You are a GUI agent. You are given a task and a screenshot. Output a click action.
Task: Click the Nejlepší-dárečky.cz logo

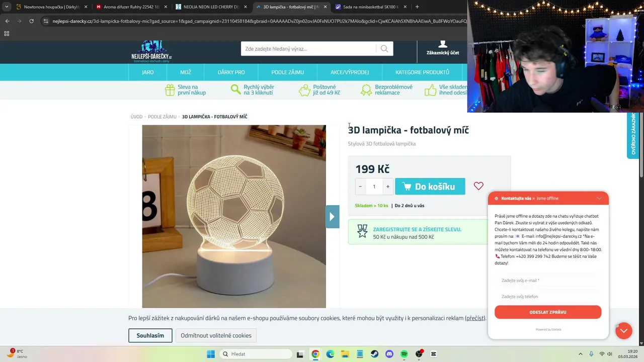pos(151,52)
